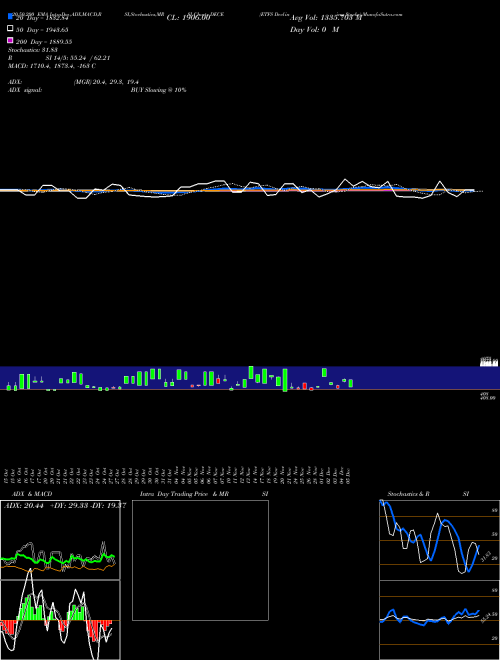Click the 'ADX & MACD' panel title
This screenshot has height=660, width=500.
[32, 494]
